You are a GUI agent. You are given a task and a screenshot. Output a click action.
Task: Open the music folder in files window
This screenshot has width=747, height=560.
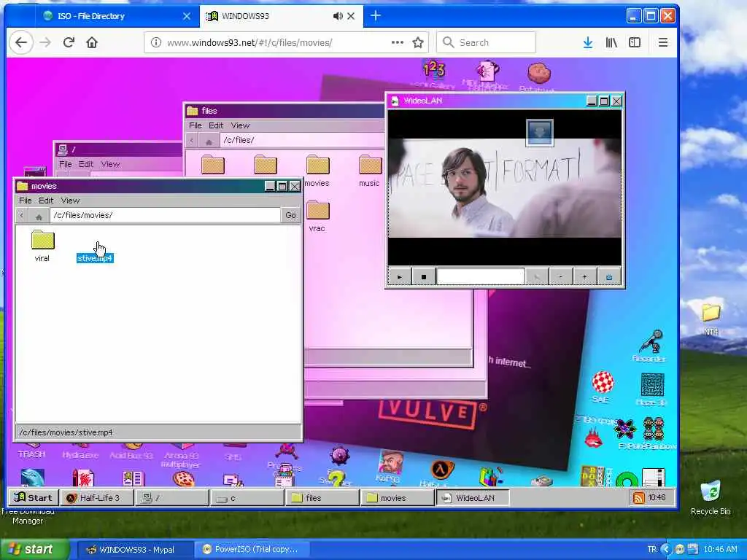click(370, 170)
